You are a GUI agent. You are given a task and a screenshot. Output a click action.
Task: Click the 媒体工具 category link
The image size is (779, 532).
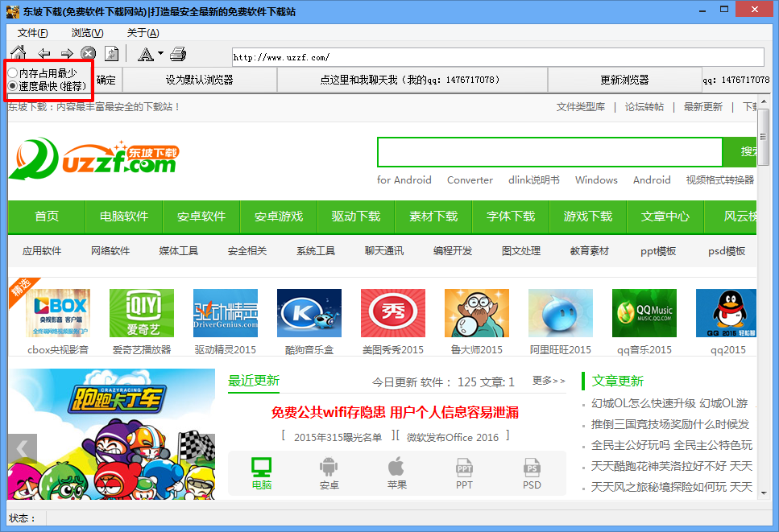tap(179, 251)
